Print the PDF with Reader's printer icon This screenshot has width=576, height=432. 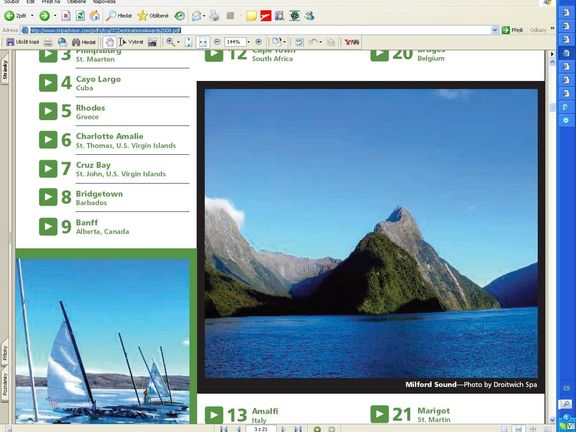(48, 42)
